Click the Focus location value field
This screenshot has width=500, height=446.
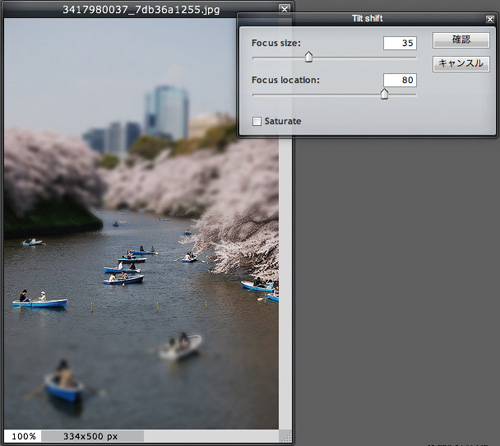click(400, 80)
